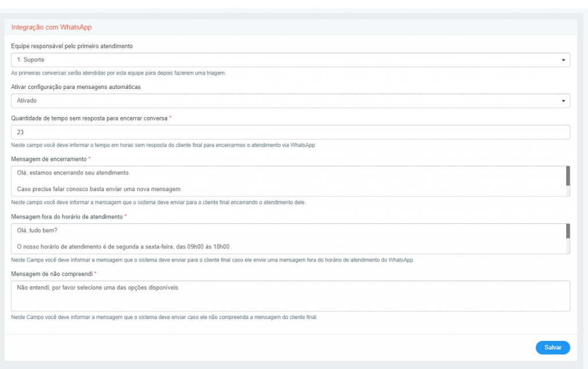The image size is (588, 369).
Task: Click the scrollbar of the closing message textarea
Action: coord(568,181)
